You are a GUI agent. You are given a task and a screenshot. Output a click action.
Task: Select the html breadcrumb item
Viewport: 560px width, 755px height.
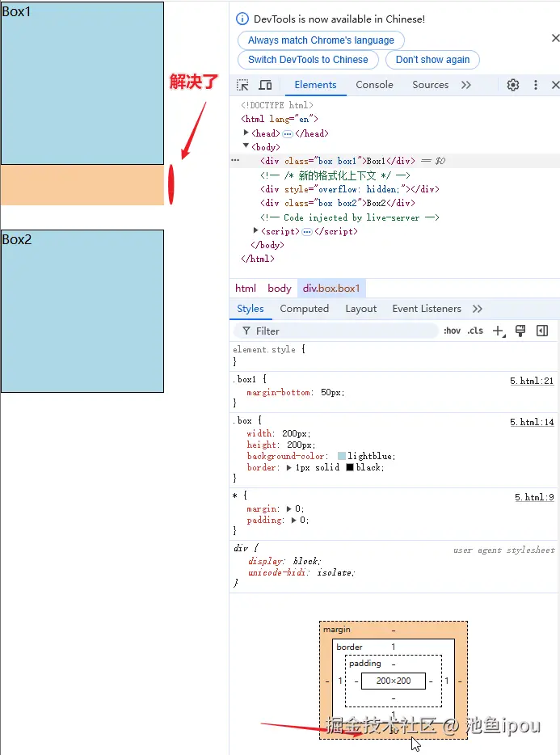pyautogui.click(x=246, y=289)
